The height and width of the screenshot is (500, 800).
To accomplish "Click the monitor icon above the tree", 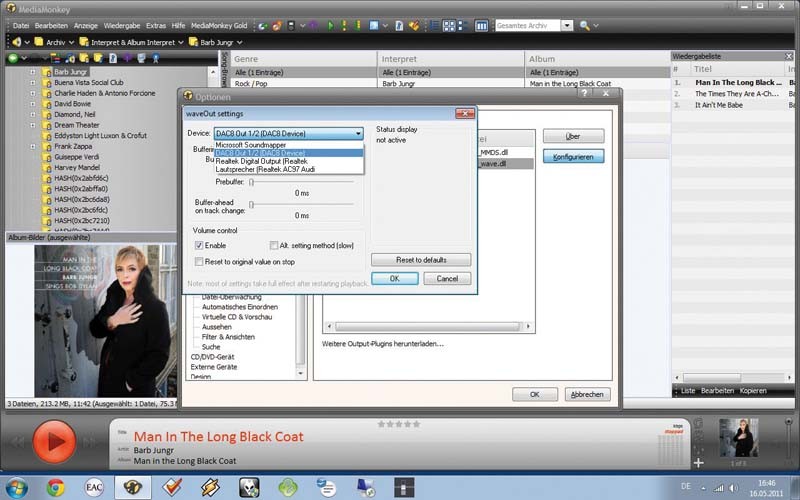I will pyautogui.click(x=141, y=59).
